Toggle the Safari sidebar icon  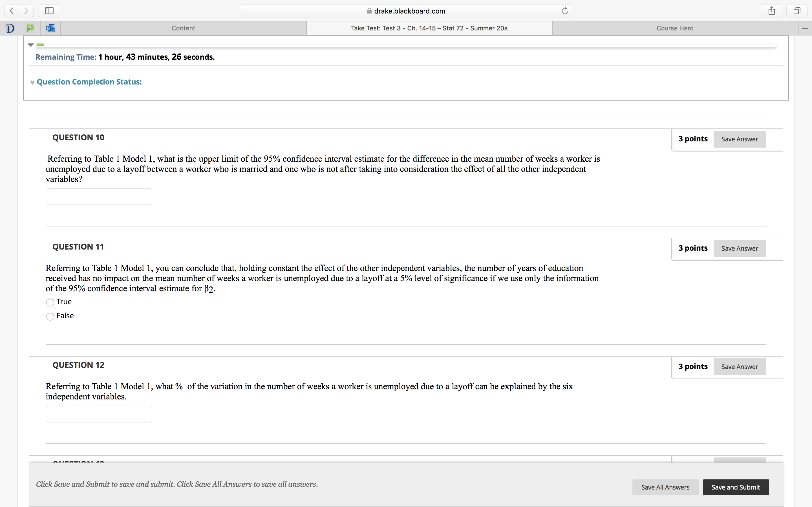tap(49, 11)
